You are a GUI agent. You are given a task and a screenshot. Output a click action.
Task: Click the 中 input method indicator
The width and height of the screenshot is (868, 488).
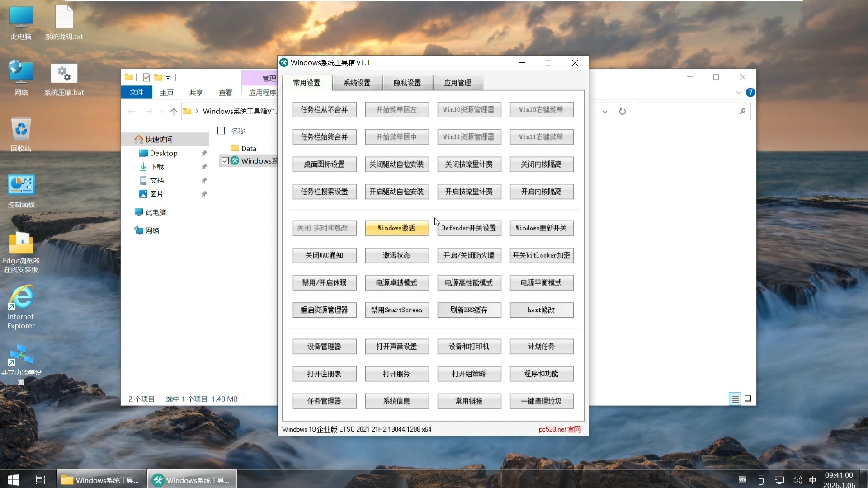pyautogui.click(x=813, y=480)
